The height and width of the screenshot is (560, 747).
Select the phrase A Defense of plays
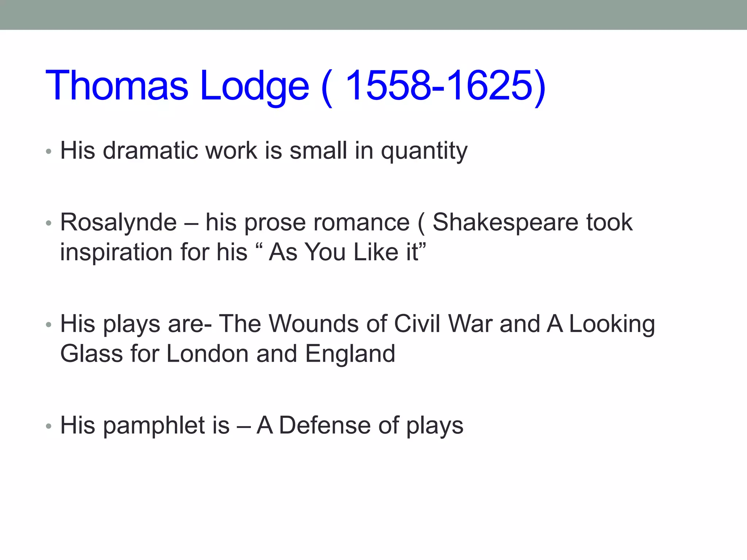pos(360,426)
